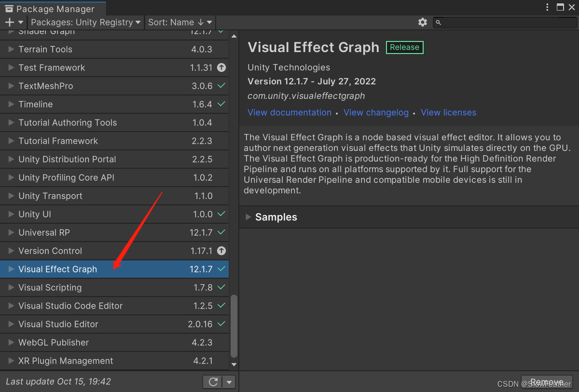Viewport: 579px width, 392px height.
Task: Click the package list scroll up arrow
Action: [x=234, y=36]
